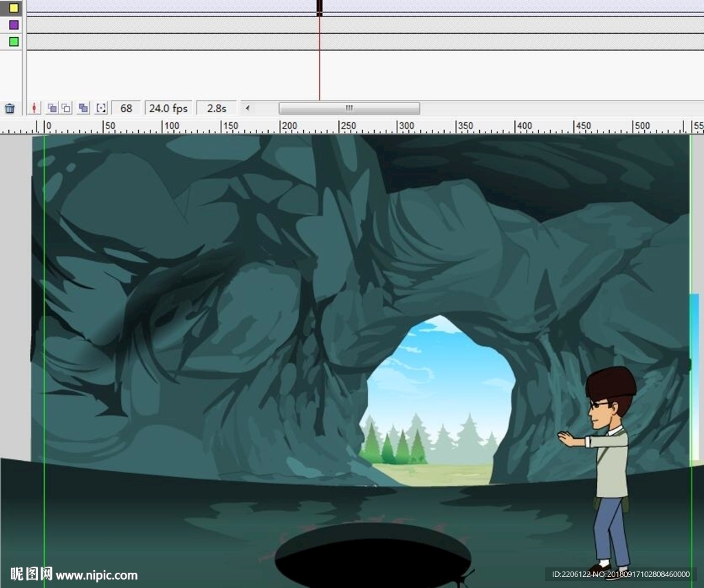Click the playhead marker at top of timeline
The height and width of the screenshot is (588, 704).
tap(320, 8)
